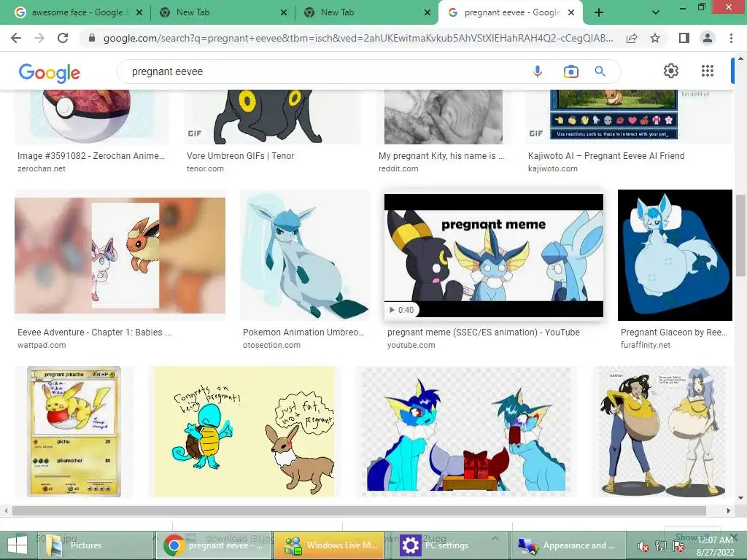Open the Vore Umbreon GIFs Tenor link
Screen dimensions: 747x560
pos(240,156)
